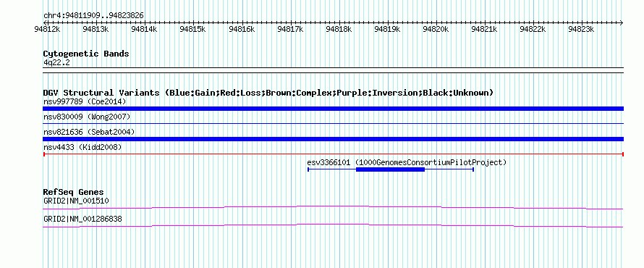Click the thick blue nsv821636 gain bar
The width and height of the screenshot is (644, 268).
click(333, 139)
